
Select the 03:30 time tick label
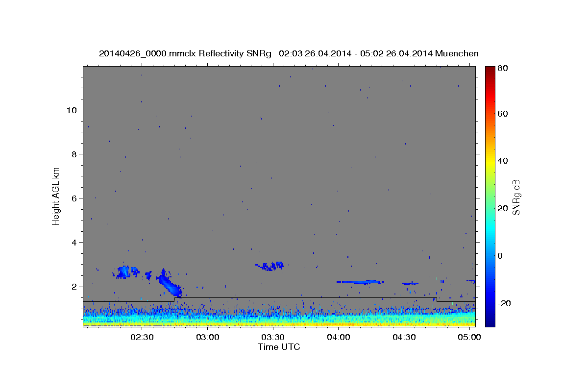coord(273,338)
